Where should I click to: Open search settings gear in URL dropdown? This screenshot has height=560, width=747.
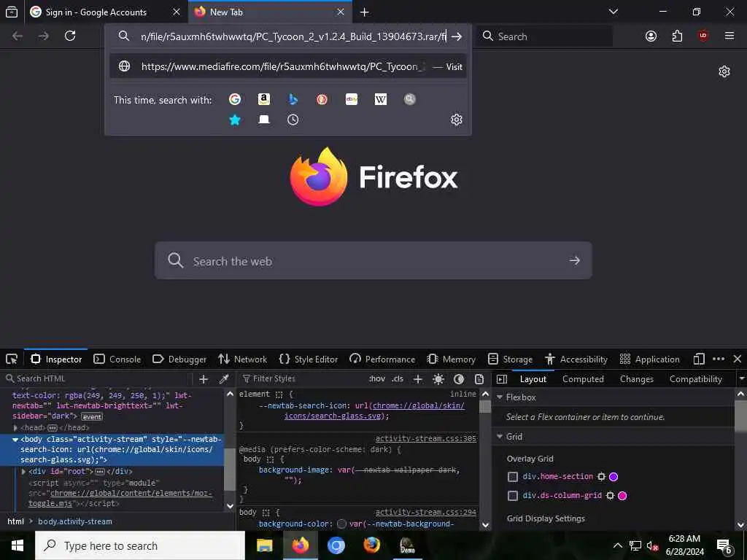(x=457, y=120)
